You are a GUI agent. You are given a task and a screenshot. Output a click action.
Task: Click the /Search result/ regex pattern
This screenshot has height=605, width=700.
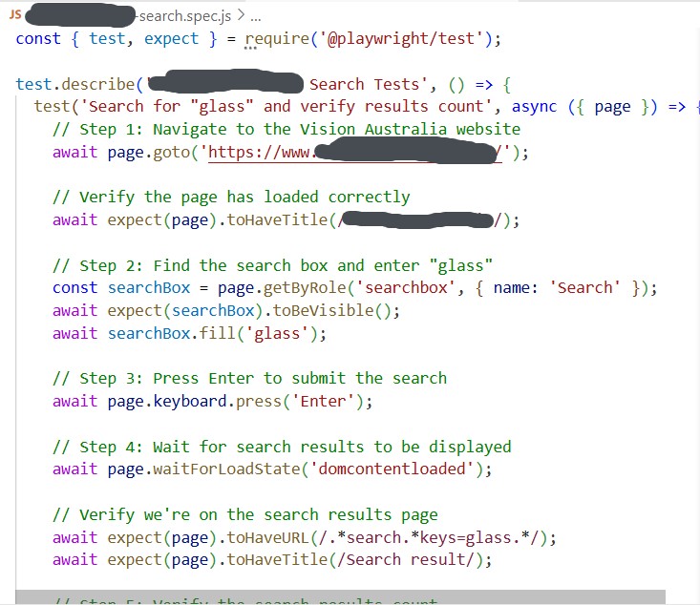[x=411, y=559]
